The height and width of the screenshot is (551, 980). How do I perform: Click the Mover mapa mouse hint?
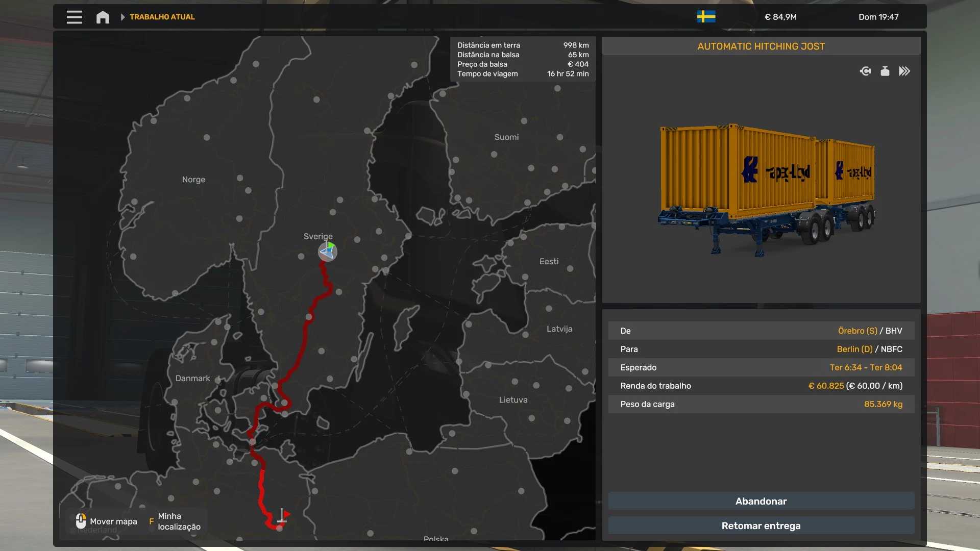click(107, 521)
